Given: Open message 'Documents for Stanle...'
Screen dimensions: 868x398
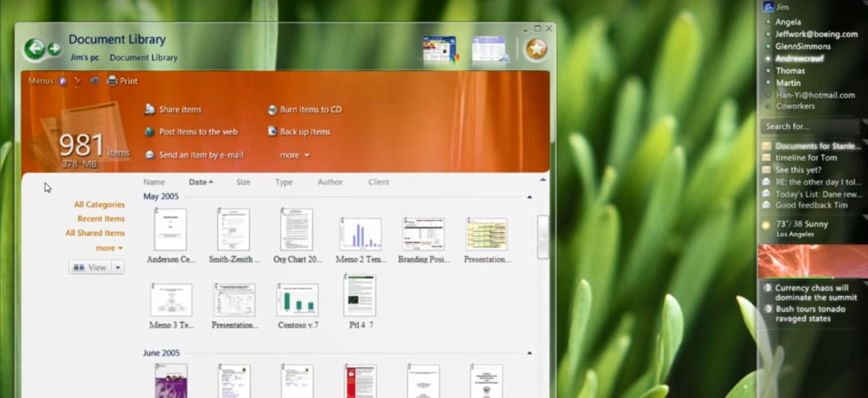Looking at the screenshot, I should pos(817,146).
